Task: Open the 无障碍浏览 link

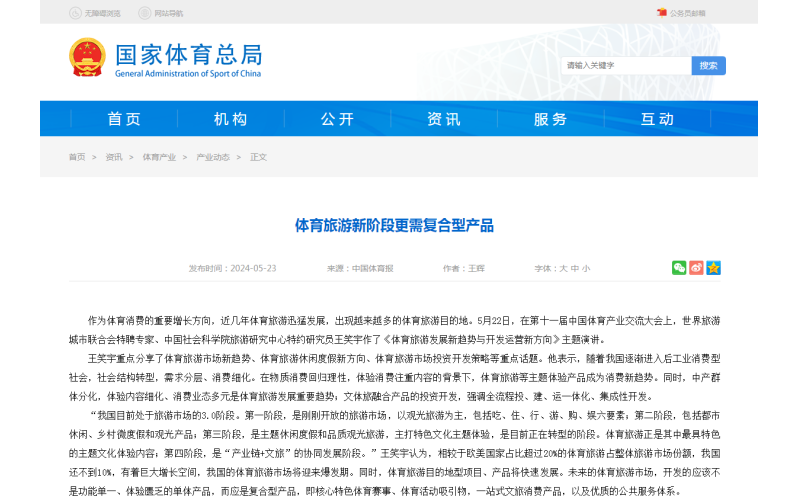Action: click(x=102, y=13)
